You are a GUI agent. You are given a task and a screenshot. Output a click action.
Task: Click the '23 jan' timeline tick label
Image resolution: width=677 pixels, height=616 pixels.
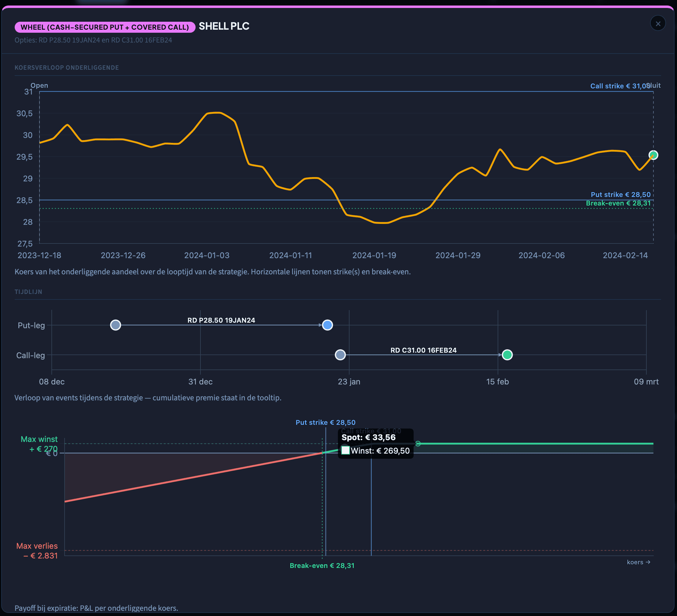[349, 381]
